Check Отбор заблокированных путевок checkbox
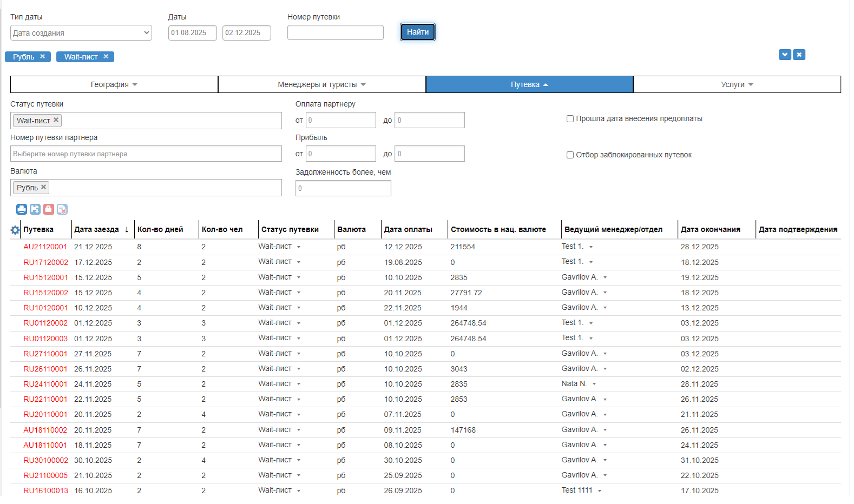The width and height of the screenshot is (854, 504). pyautogui.click(x=570, y=155)
